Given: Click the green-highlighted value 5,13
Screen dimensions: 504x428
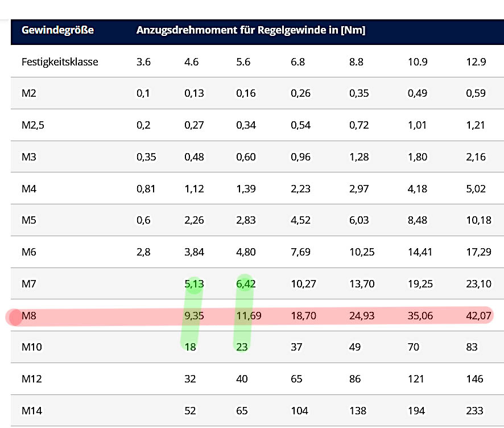Looking at the screenshot, I should 194,283.
